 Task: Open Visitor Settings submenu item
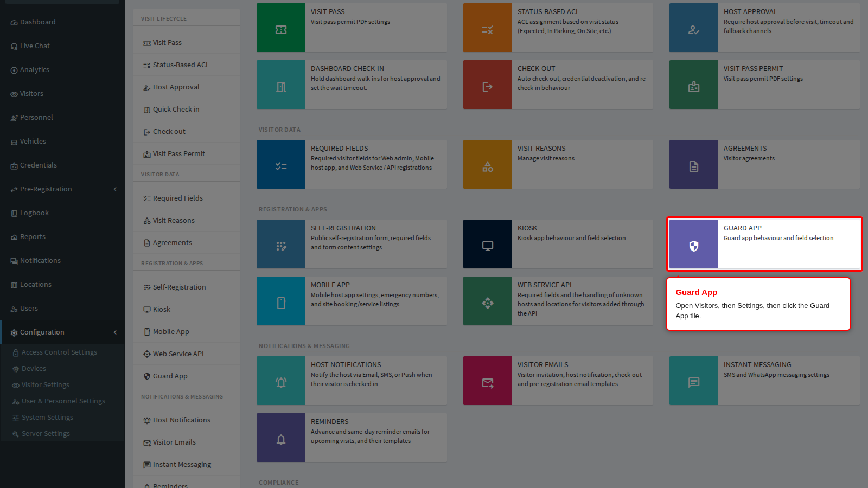[62, 385]
